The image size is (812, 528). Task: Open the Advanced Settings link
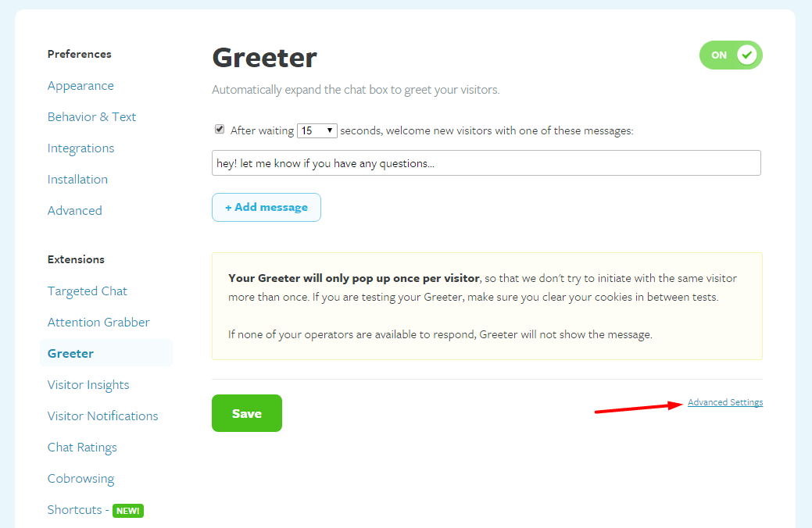[725, 402]
